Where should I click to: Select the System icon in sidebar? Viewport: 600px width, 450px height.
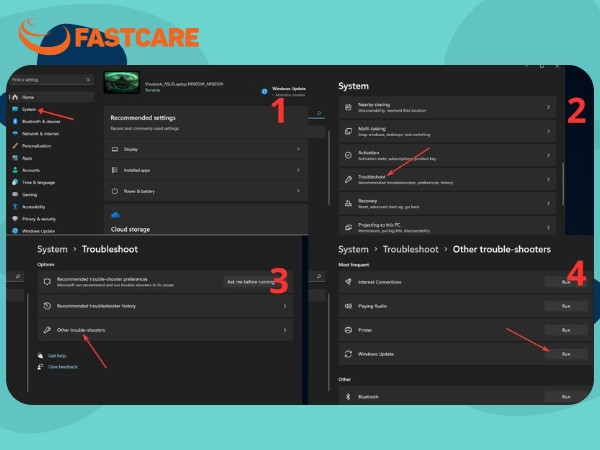point(15,109)
